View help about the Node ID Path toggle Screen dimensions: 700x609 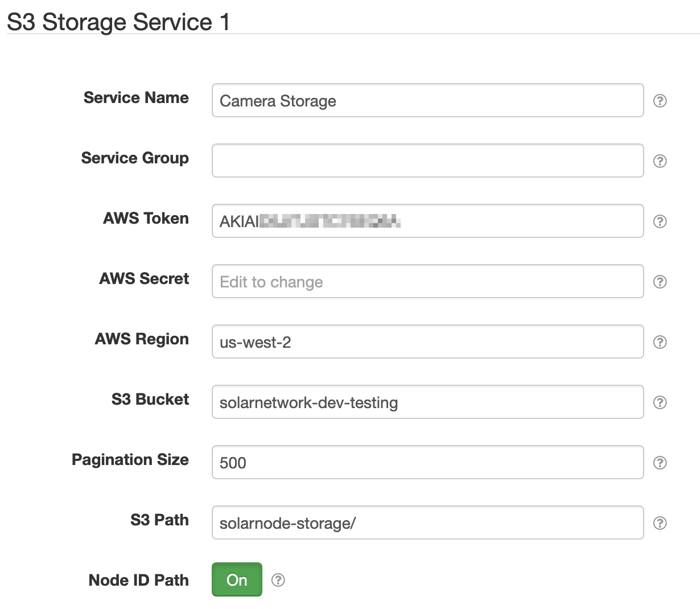pos(278,580)
